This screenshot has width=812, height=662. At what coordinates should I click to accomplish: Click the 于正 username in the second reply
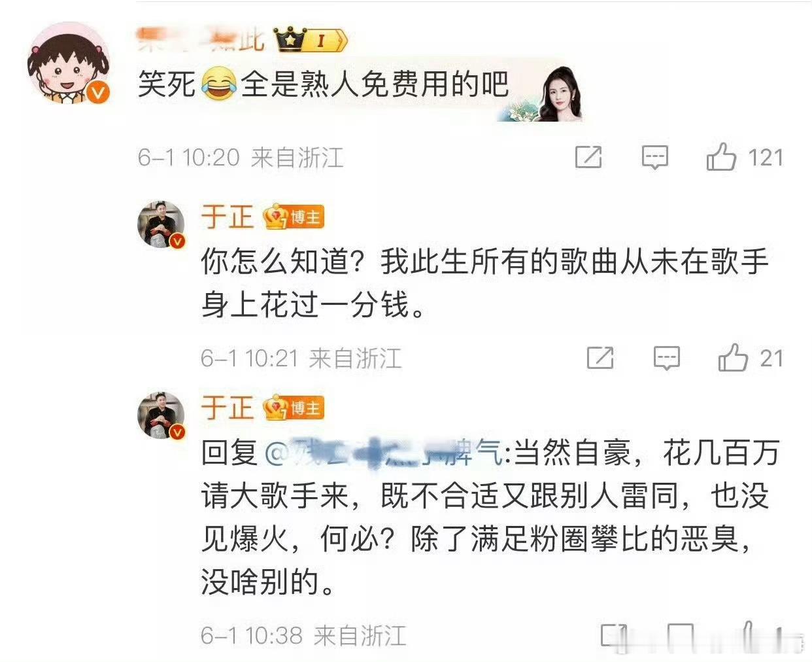point(227,408)
